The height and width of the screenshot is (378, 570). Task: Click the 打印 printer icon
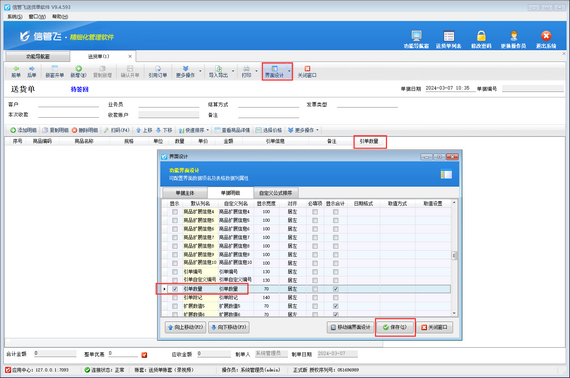pyautogui.click(x=246, y=69)
